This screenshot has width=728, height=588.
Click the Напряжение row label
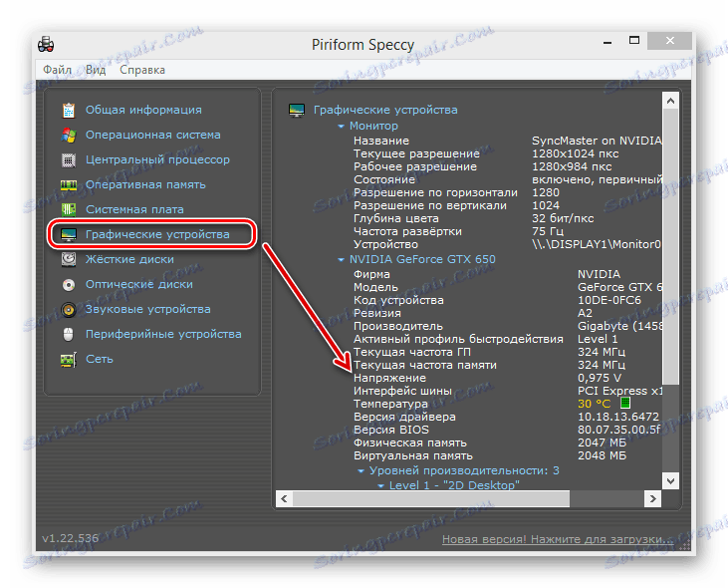coord(389,378)
